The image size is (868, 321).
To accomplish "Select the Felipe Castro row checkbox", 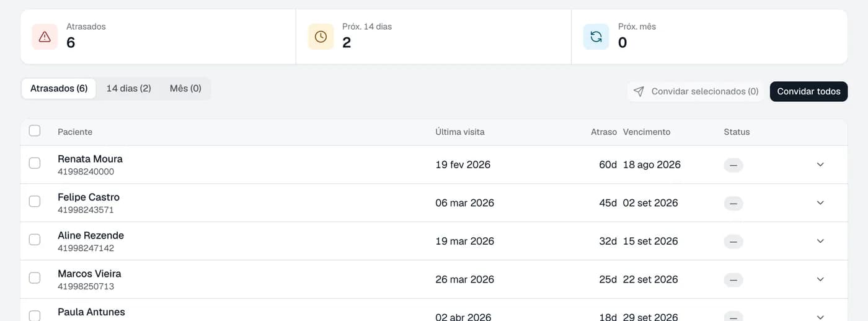I will [x=35, y=201].
